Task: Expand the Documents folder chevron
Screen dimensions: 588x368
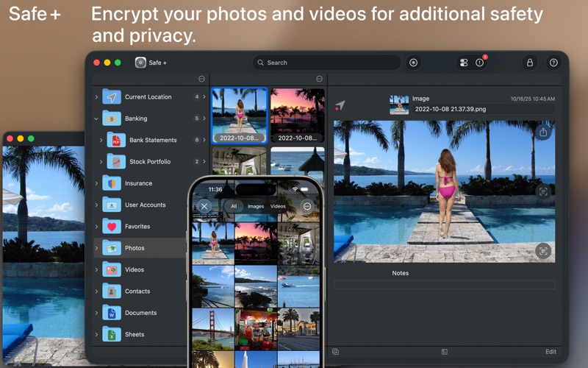Action: tap(96, 313)
